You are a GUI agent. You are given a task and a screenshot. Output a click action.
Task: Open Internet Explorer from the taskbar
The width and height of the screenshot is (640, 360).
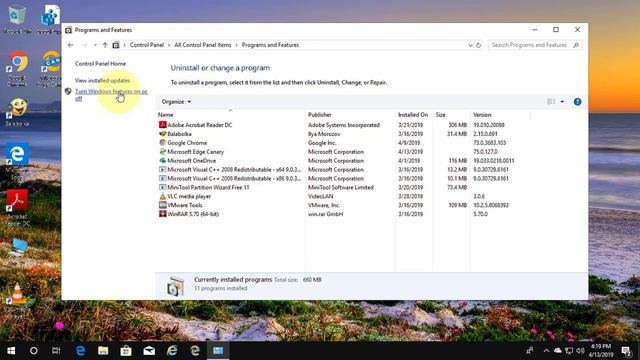172,351
